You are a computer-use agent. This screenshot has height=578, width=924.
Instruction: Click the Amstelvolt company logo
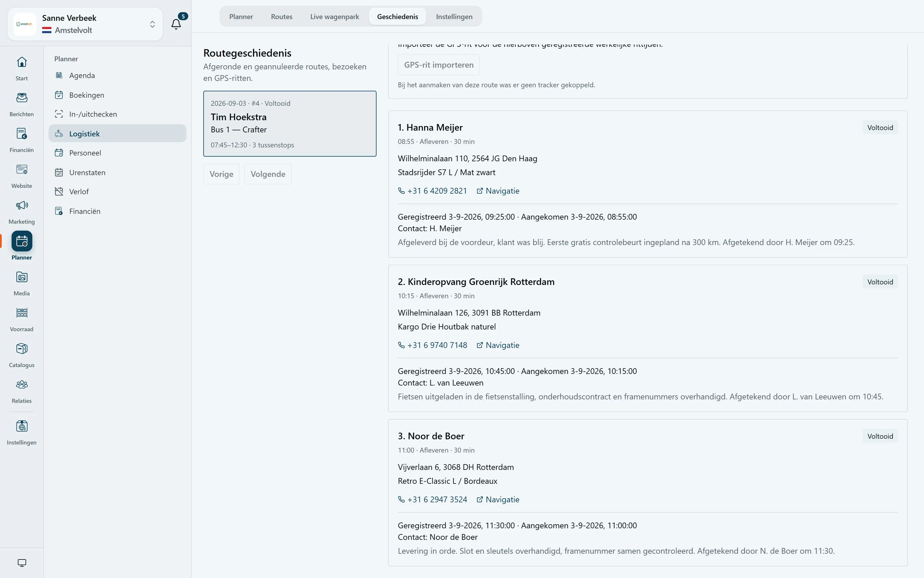pos(25,24)
